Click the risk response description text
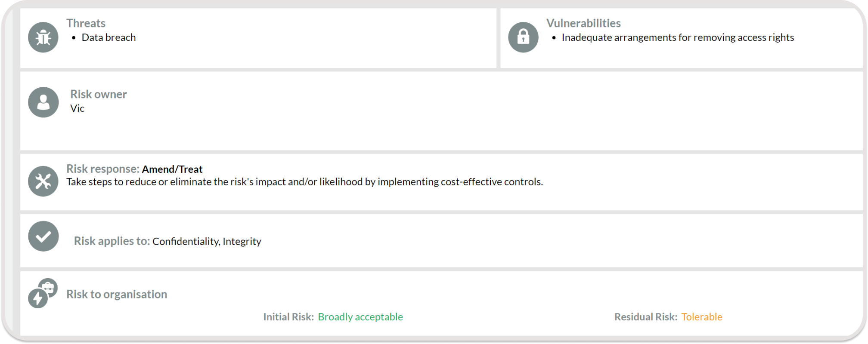Image resolution: width=868 pixels, height=344 pixels. 304,182
